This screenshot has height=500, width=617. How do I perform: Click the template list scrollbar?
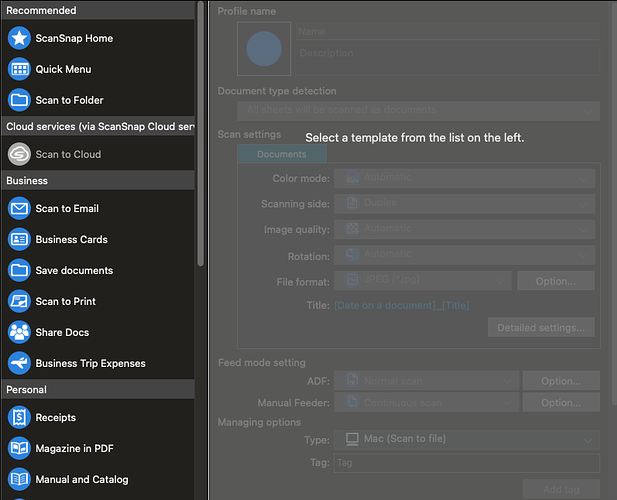tap(201, 133)
